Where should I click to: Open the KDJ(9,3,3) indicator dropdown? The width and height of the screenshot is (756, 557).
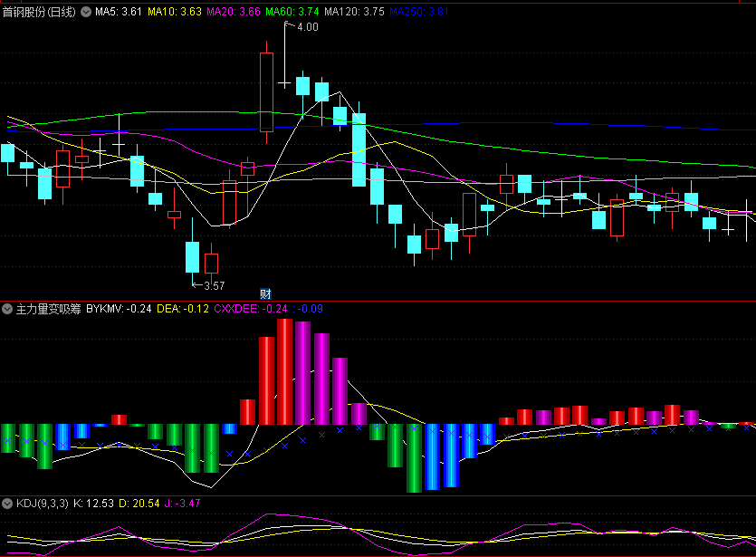[7, 504]
